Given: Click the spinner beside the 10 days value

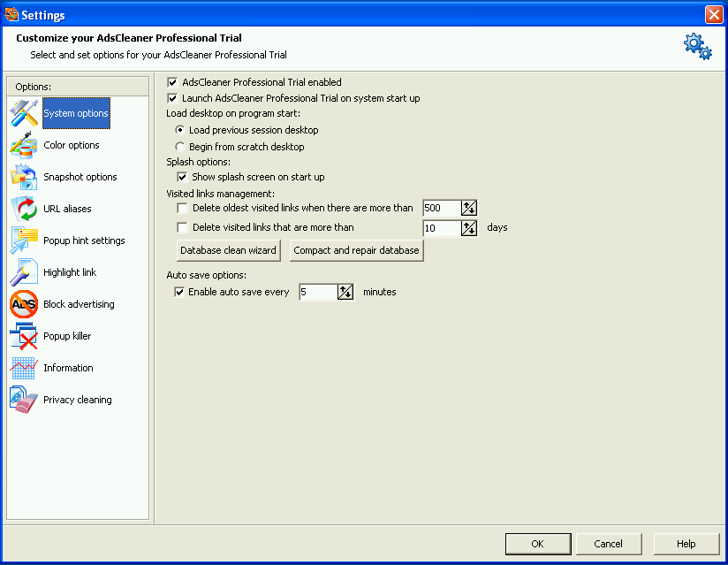Looking at the screenshot, I should point(469,228).
